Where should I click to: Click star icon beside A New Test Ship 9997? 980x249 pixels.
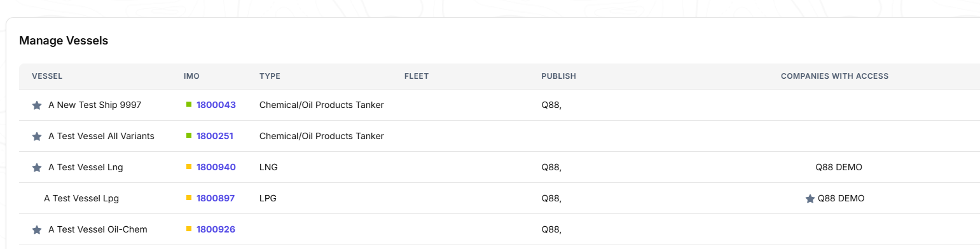click(37, 105)
